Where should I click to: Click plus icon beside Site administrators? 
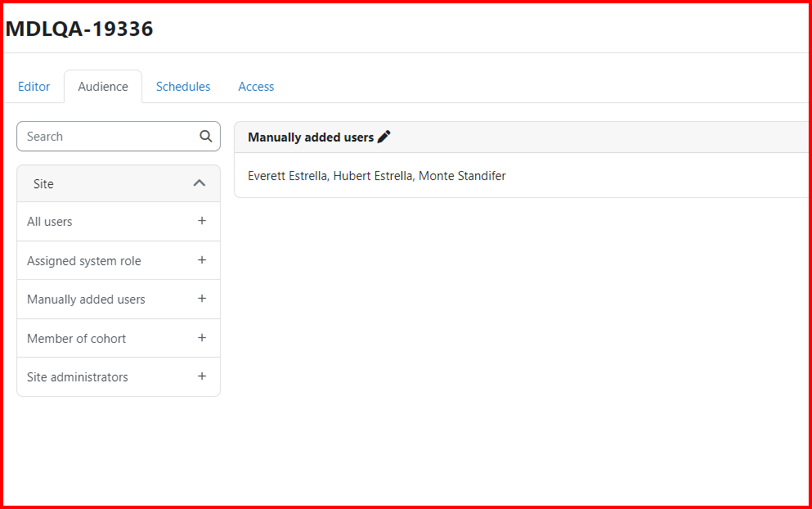pyautogui.click(x=202, y=376)
